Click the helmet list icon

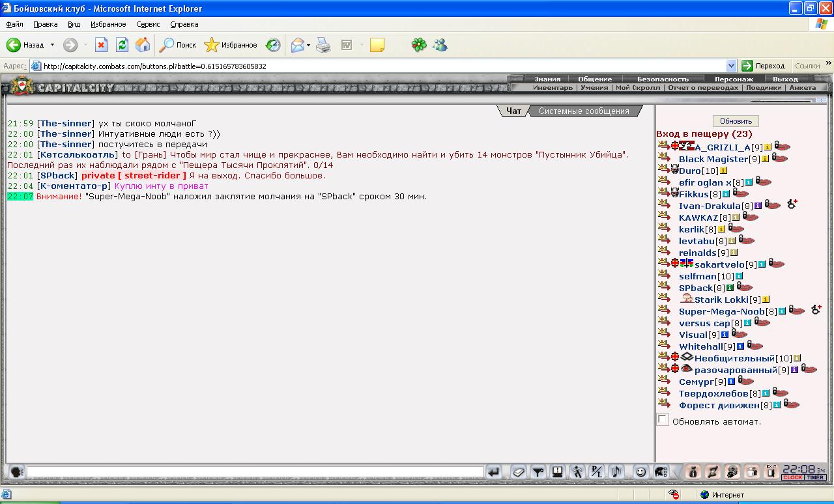point(661,472)
